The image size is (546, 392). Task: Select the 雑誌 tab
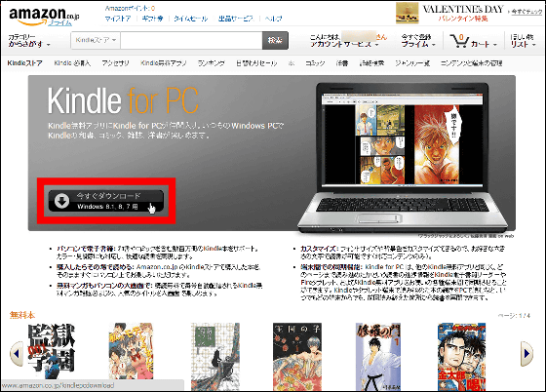coord(342,63)
